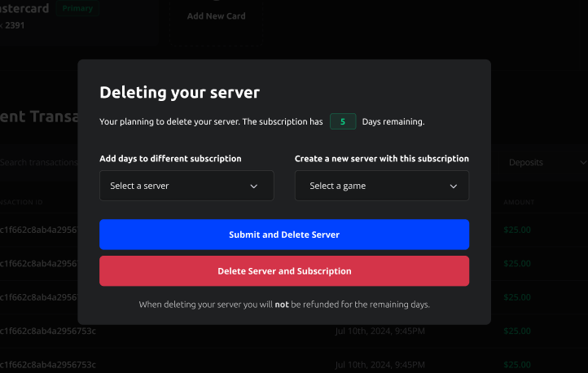The height and width of the screenshot is (373, 588).
Task: Click the chevron in the server selector
Action: [254, 186]
